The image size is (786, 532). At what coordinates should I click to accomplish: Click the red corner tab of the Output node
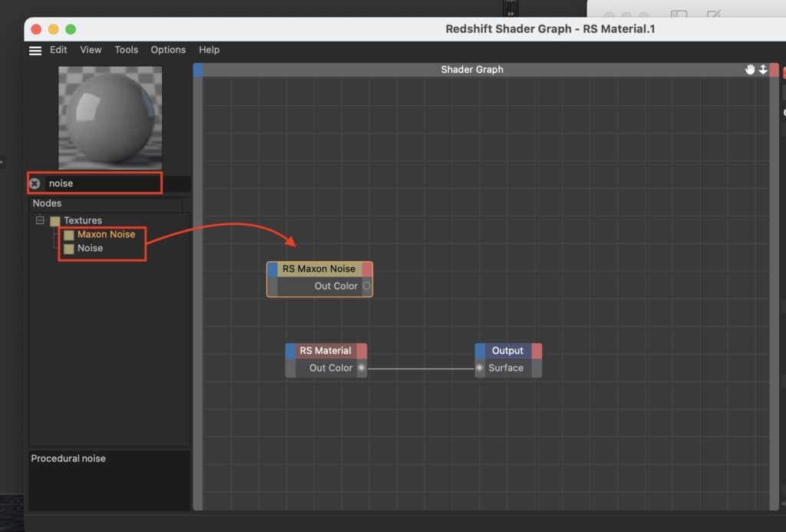coord(536,350)
